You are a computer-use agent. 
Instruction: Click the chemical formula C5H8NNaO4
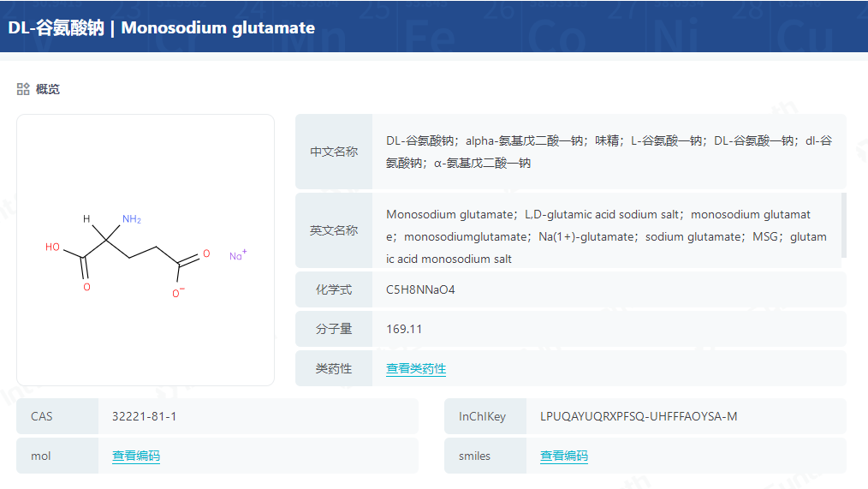tap(420, 289)
